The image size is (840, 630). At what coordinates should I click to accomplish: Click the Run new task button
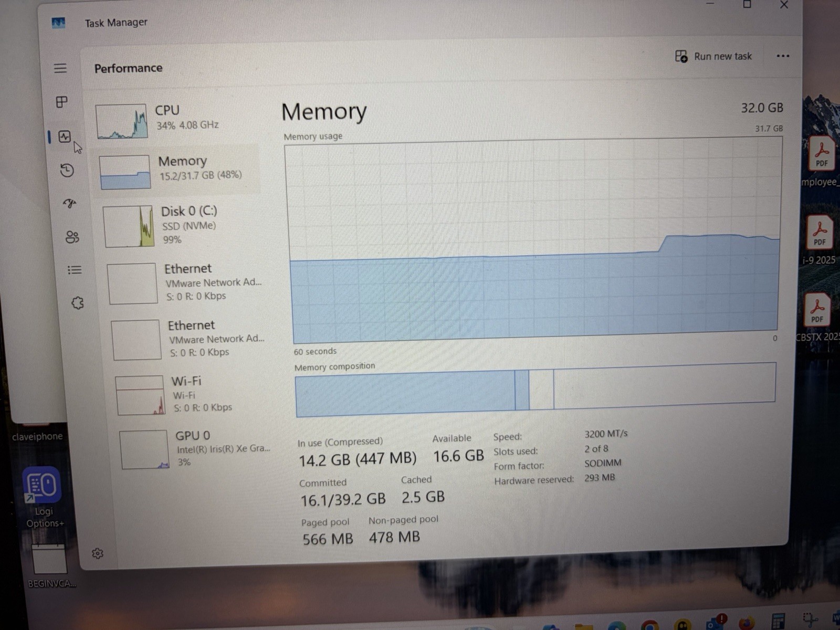pyautogui.click(x=713, y=56)
